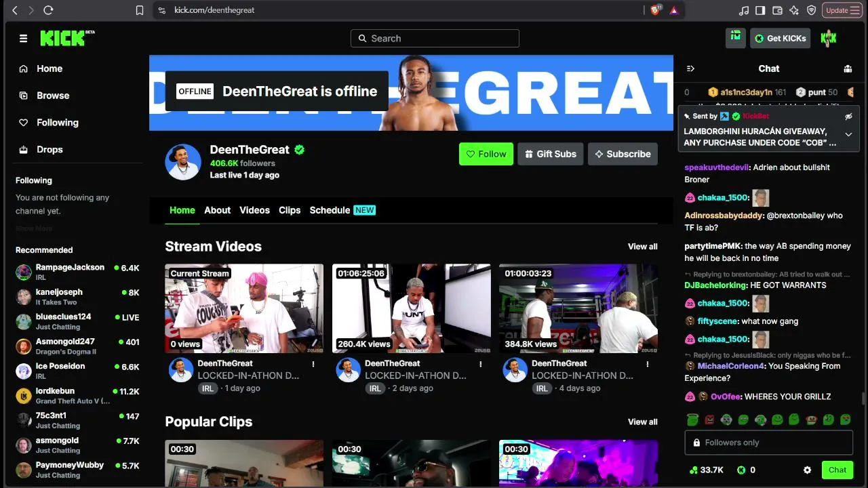Image resolution: width=868 pixels, height=488 pixels.
Task: View all Stream Videos
Action: 643,247
